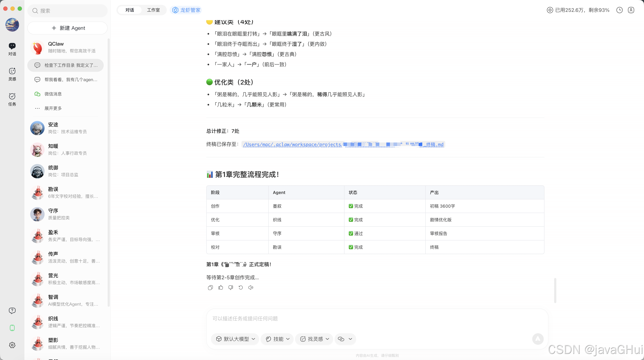Image resolution: width=644 pixels, height=360 pixels.
Task: Click the green phone device icon in sidebar
Action: tap(12, 328)
